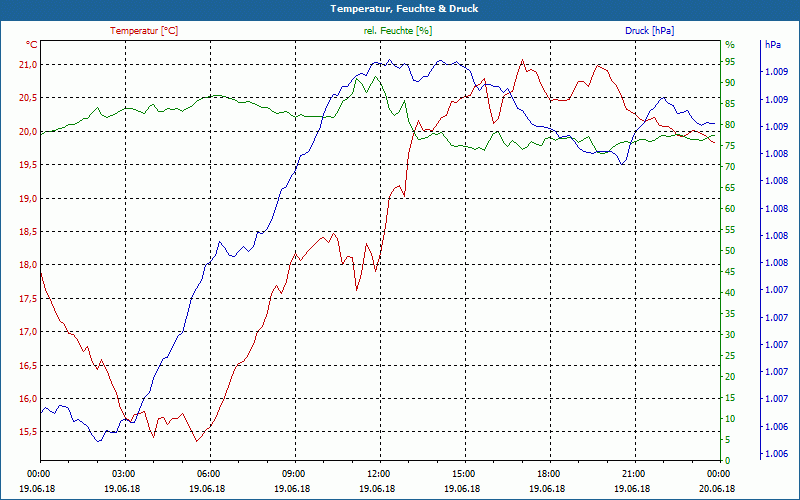Select the red "Temperatur [°C]" legend label
Image resolution: width=800 pixels, height=500 pixels.
pos(144,31)
